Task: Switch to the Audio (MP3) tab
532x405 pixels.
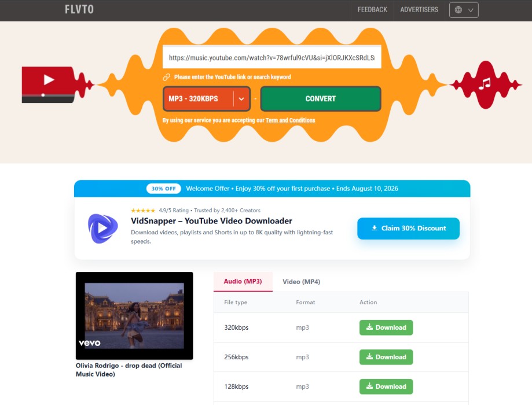Action: click(243, 281)
